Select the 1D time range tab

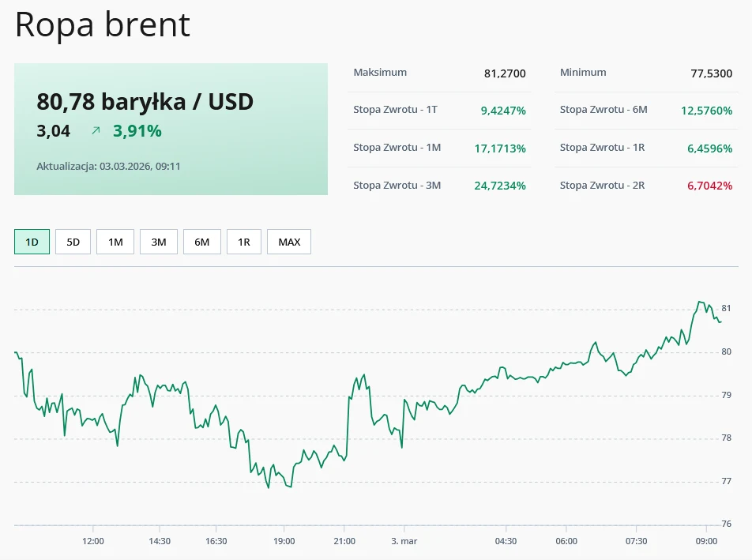click(32, 242)
